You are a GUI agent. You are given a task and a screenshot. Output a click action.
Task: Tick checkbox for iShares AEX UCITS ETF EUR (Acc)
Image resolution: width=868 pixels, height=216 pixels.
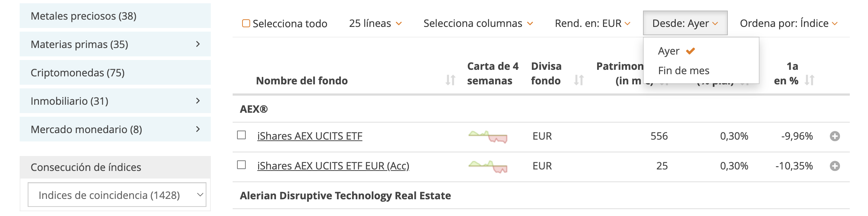click(x=241, y=165)
